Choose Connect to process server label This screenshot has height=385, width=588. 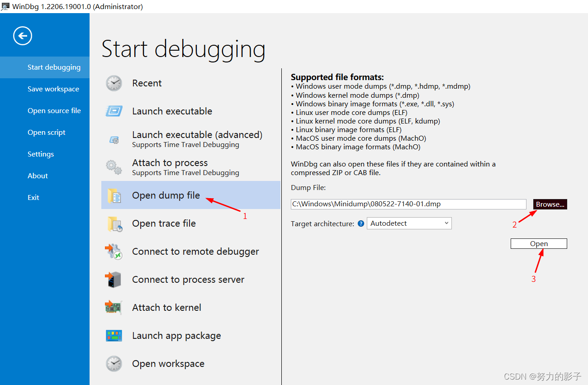pyautogui.click(x=188, y=280)
